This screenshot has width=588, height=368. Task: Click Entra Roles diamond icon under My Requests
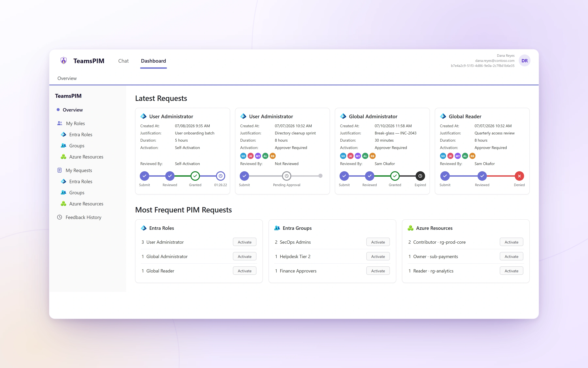coord(63,181)
